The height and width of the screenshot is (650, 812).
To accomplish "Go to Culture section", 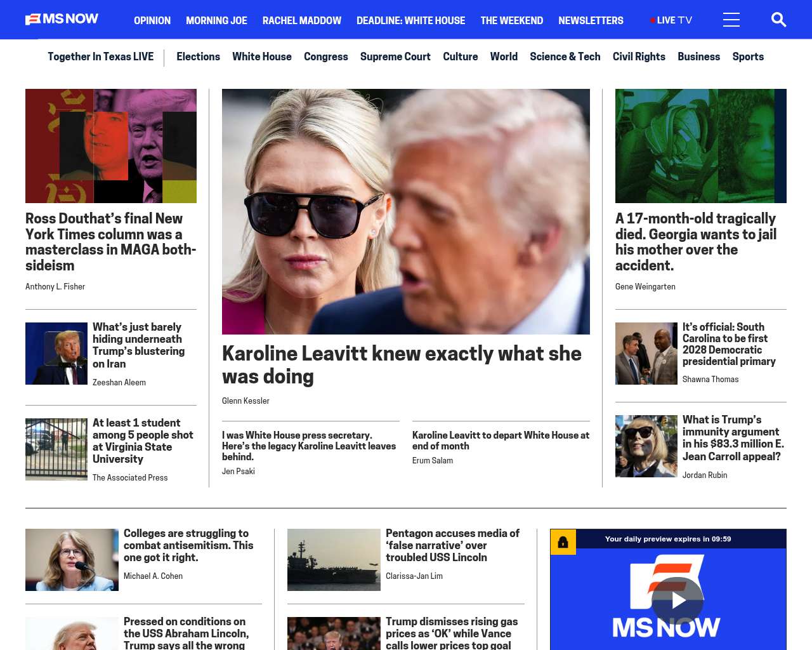I will click(461, 56).
